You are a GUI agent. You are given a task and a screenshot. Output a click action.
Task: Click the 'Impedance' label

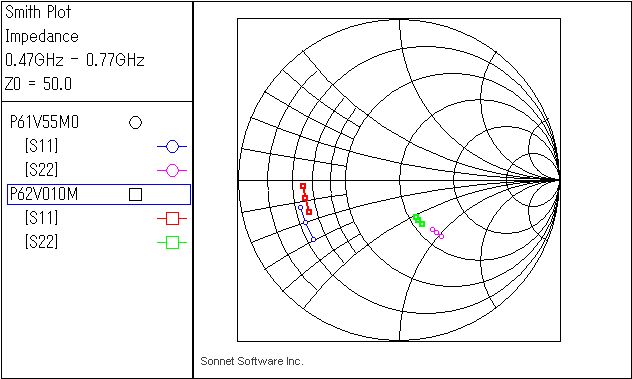(42, 36)
